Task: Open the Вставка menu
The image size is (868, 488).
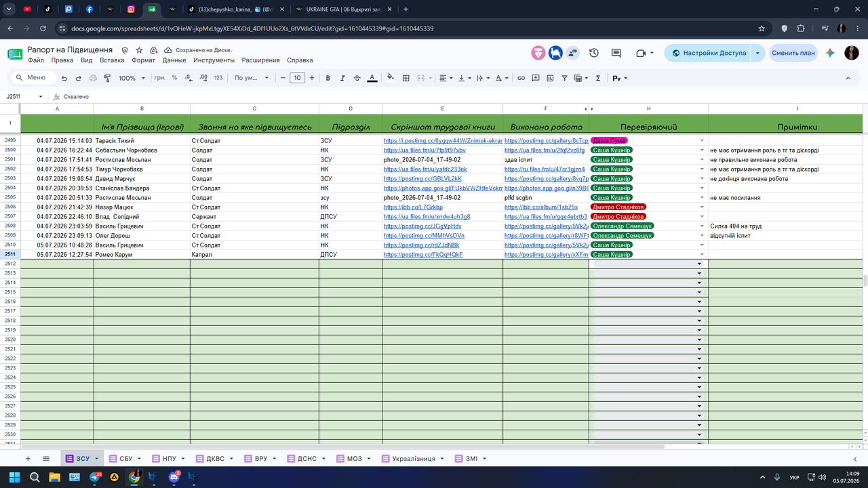Action: tap(112, 60)
